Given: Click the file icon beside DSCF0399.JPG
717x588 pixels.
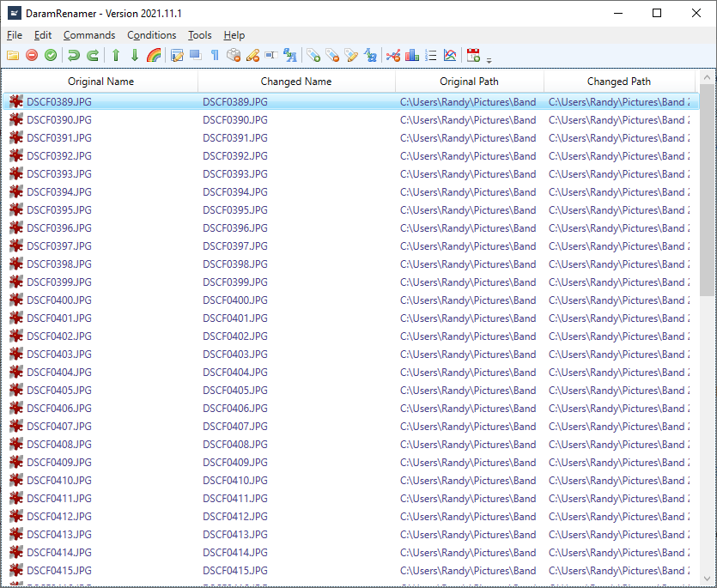Looking at the screenshot, I should 16,282.
